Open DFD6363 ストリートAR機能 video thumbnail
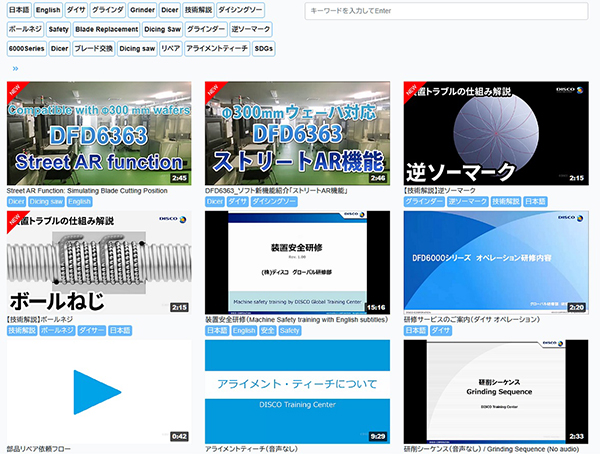This screenshot has height=454, width=600. pyautogui.click(x=297, y=133)
